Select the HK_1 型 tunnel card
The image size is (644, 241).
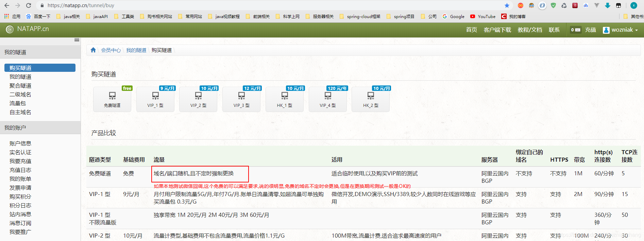click(285, 99)
